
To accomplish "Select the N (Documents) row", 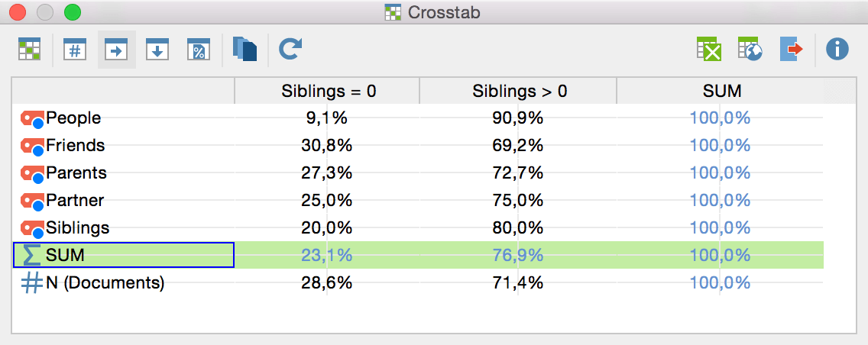I will pos(418,283).
